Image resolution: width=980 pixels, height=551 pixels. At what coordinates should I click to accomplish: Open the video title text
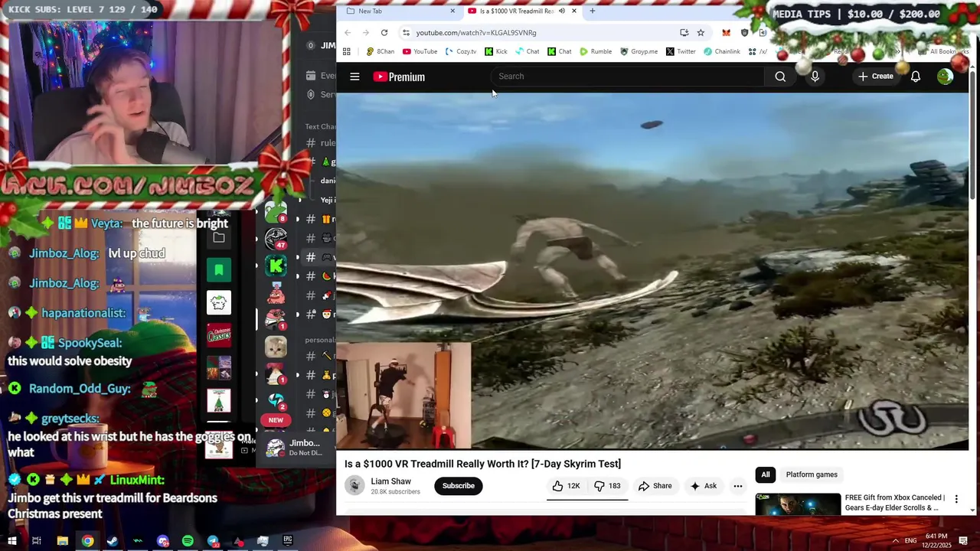pyautogui.click(x=482, y=464)
